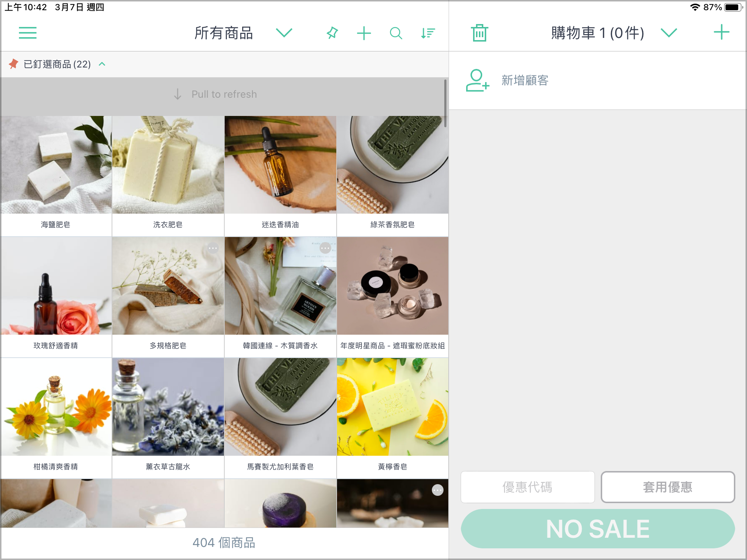
Task: Tap the clock 上午10:42 in status bar
Action: (x=26, y=7)
